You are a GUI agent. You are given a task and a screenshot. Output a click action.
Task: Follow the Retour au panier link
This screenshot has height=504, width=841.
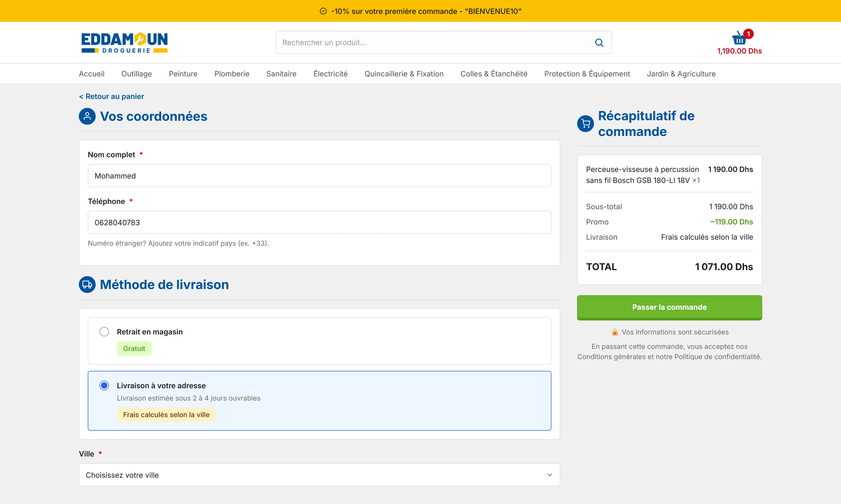[111, 96]
